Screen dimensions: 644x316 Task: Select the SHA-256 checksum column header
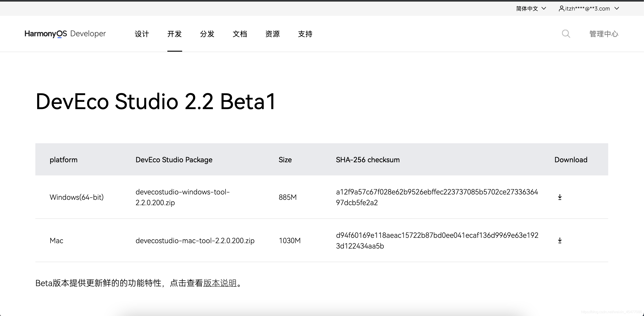(x=368, y=160)
